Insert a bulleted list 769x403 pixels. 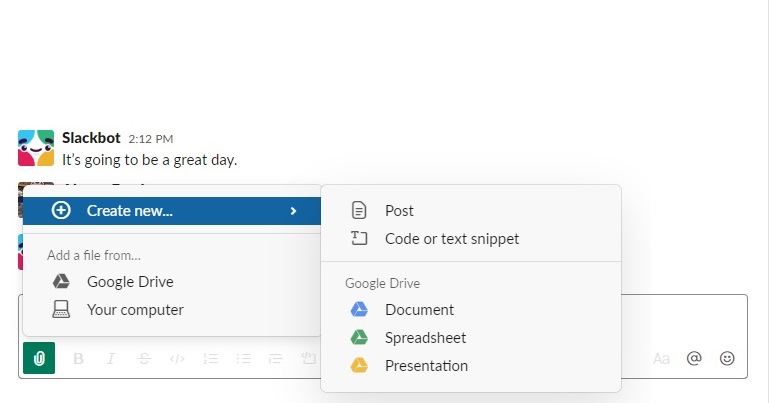pos(243,359)
